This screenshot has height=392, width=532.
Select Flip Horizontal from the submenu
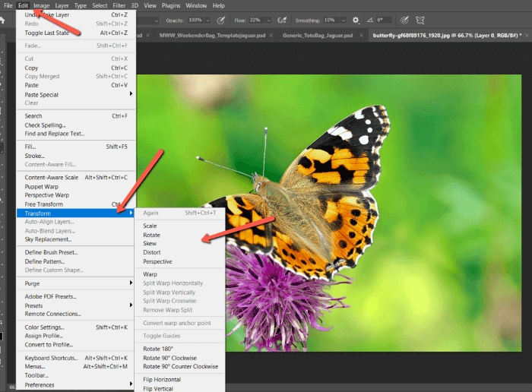click(162, 380)
